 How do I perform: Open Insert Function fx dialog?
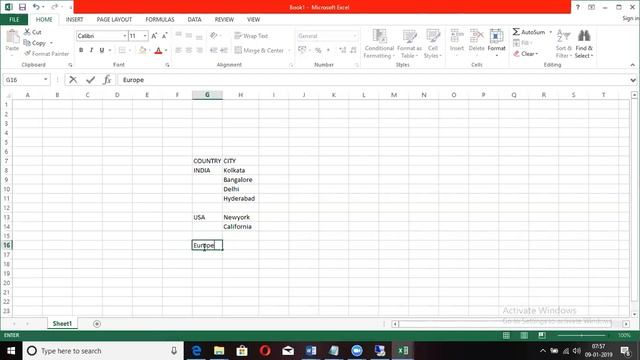(107, 80)
